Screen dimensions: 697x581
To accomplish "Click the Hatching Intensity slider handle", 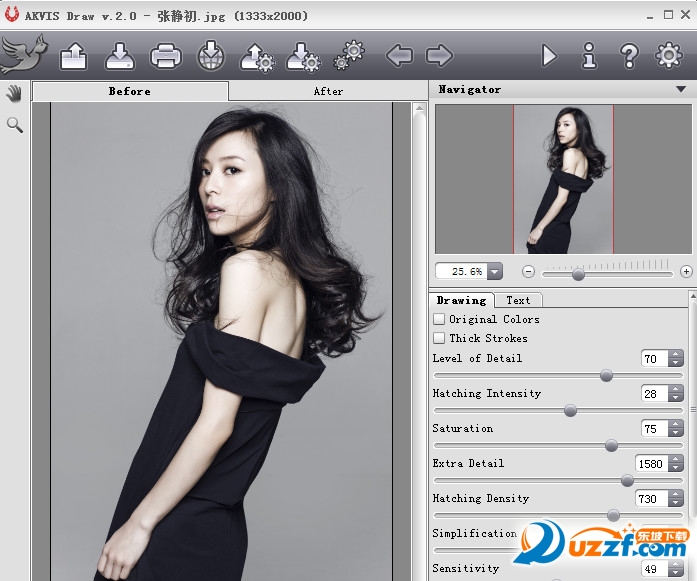I will point(570,410).
